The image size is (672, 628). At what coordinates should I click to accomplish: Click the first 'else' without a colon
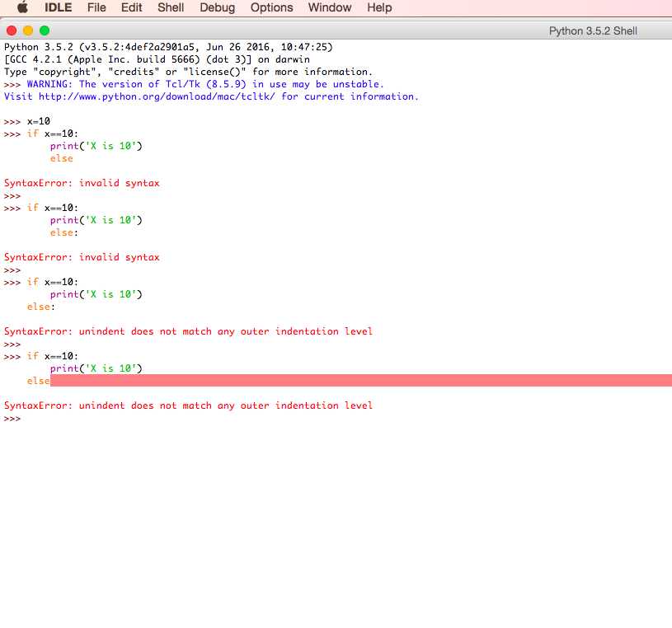pos(61,158)
